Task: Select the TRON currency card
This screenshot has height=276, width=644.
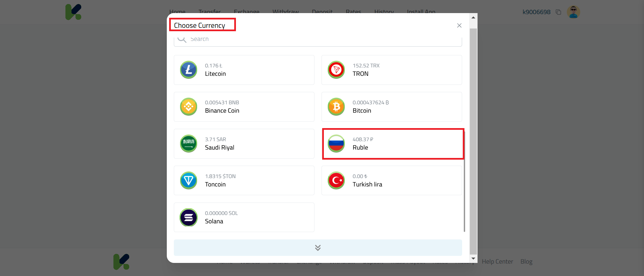Action: coord(392,70)
